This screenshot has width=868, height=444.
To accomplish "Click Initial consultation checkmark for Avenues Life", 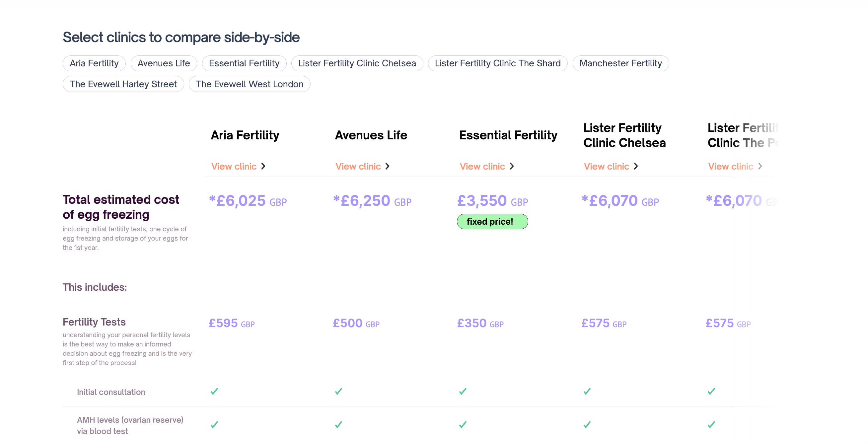I will click(x=339, y=392).
